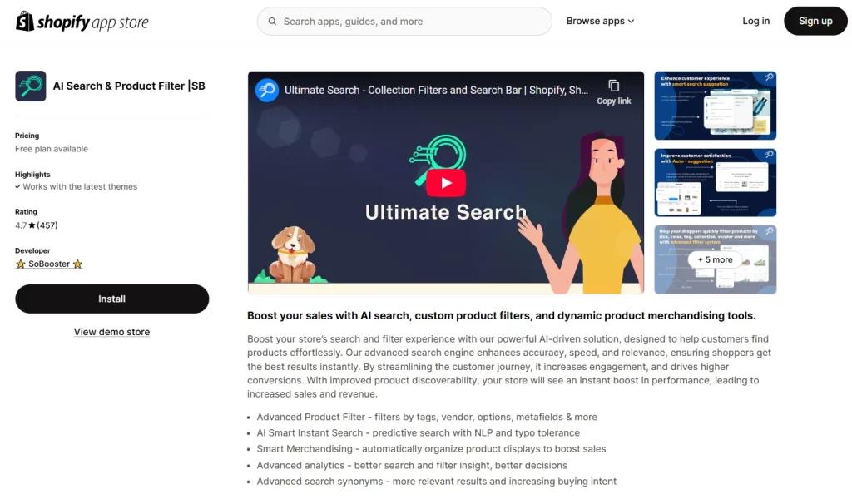Click the Works with the latest themes text
Viewport: 852px width, 504px height.
[80, 186]
